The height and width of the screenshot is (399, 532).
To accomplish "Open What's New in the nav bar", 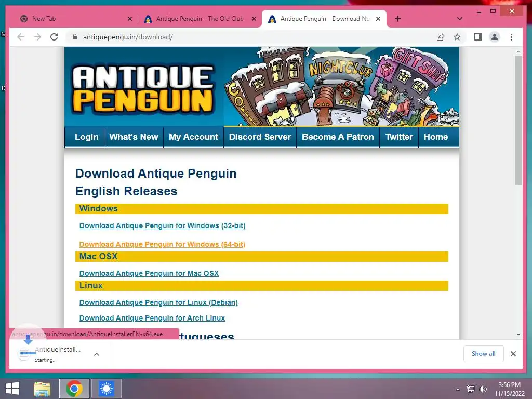I will click(134, 137).
